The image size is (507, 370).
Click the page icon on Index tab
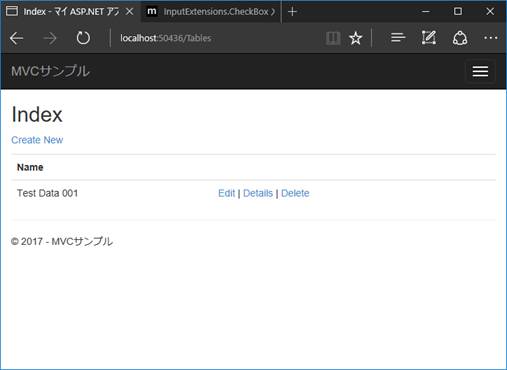click(12, 12)
